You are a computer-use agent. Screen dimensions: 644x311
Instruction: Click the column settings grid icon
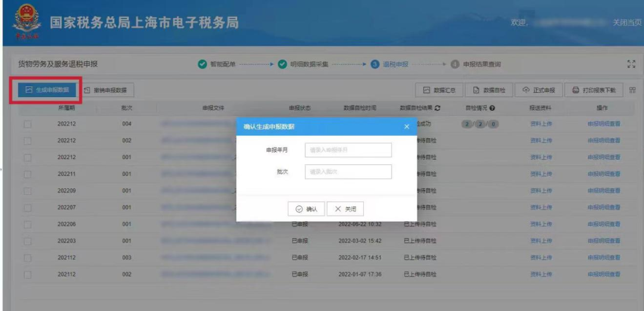point(632,90)
